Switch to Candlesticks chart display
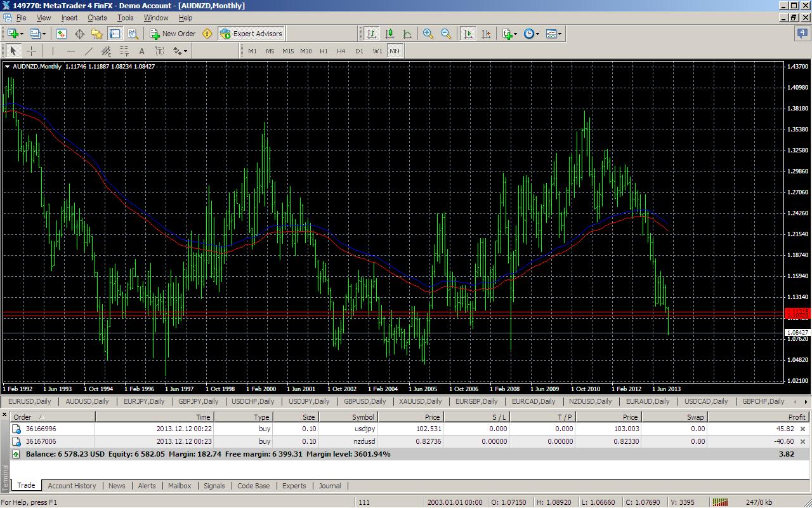 click(x=389, y=34)
